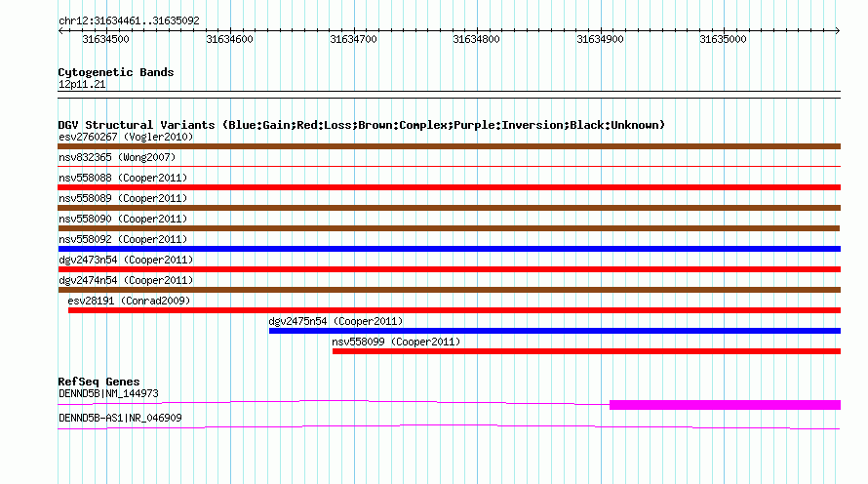Image resolution: width=868 pixels, height=484 pixels.
Task: Select ruler position 31634500
Action: click(105, 39)
